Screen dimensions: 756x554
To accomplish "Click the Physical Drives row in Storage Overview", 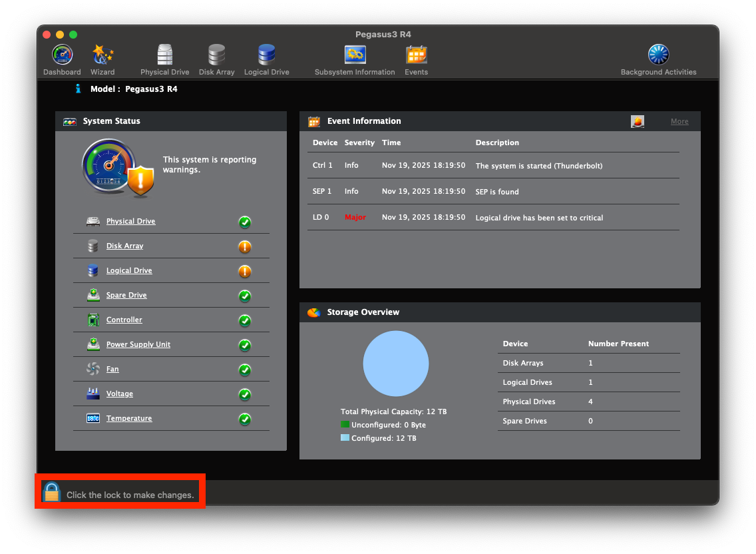I will pyautogui.click(x=589, y=402).
